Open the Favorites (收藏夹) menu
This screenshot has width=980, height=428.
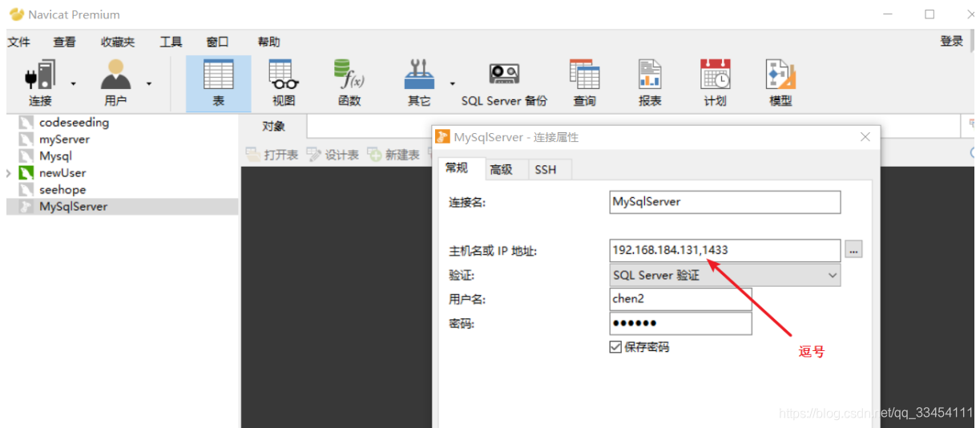118,42
